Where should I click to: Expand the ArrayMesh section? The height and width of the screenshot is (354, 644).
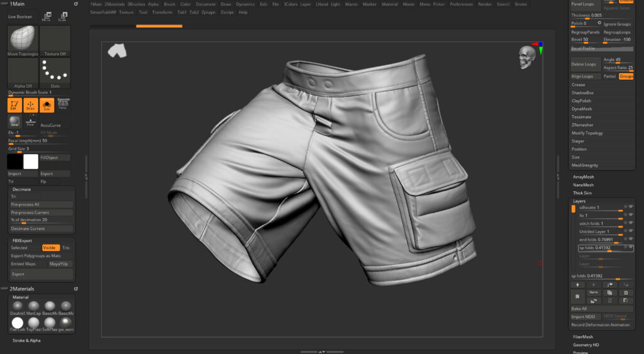pos(583,177)
